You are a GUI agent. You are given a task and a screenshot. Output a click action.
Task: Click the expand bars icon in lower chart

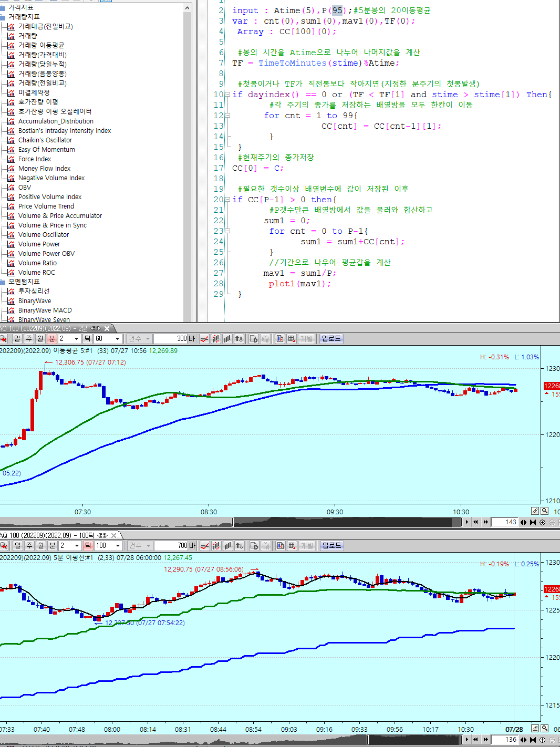pyautogui.click(x=523, y=740)
